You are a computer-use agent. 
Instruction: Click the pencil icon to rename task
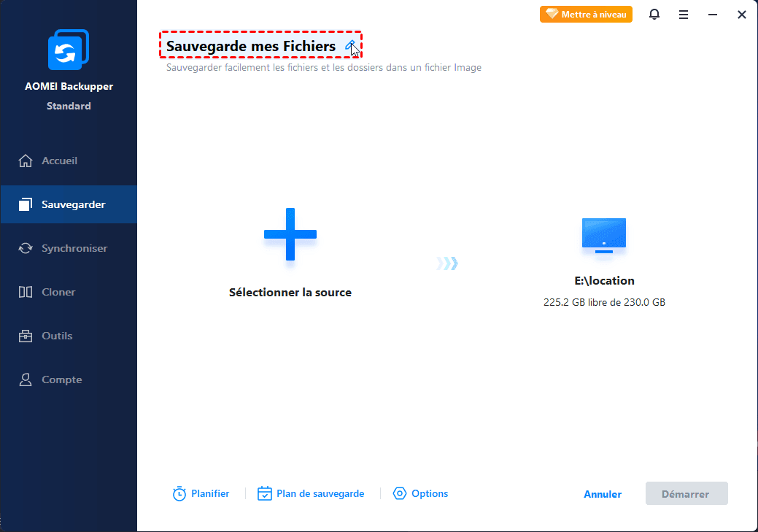point(350,46)
